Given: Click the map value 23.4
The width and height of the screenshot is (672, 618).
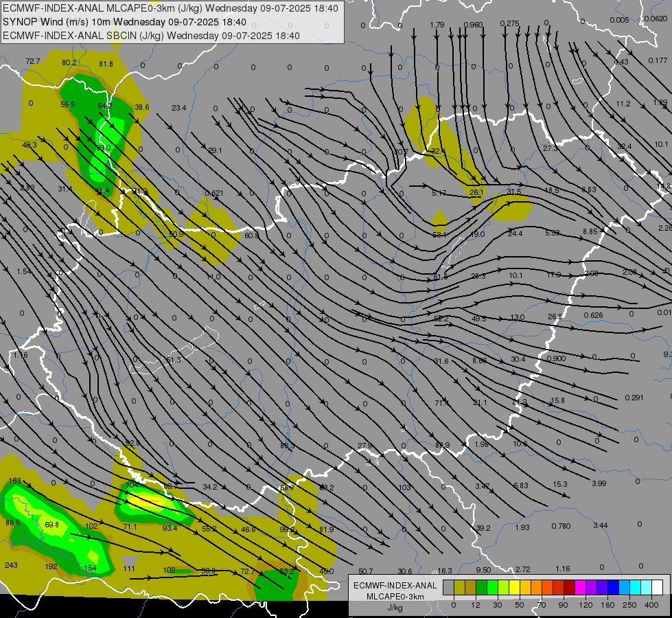Looking at the screenshot, I should tap(178, 108).
